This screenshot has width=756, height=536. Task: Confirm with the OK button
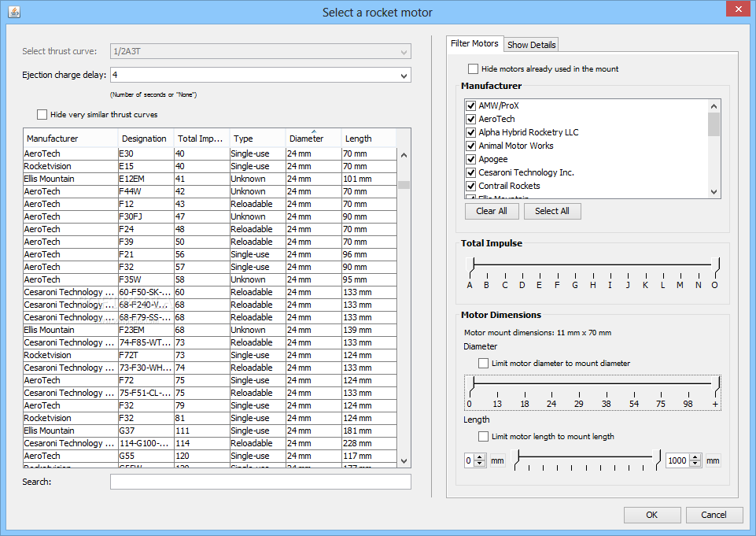tap(652, 515)
